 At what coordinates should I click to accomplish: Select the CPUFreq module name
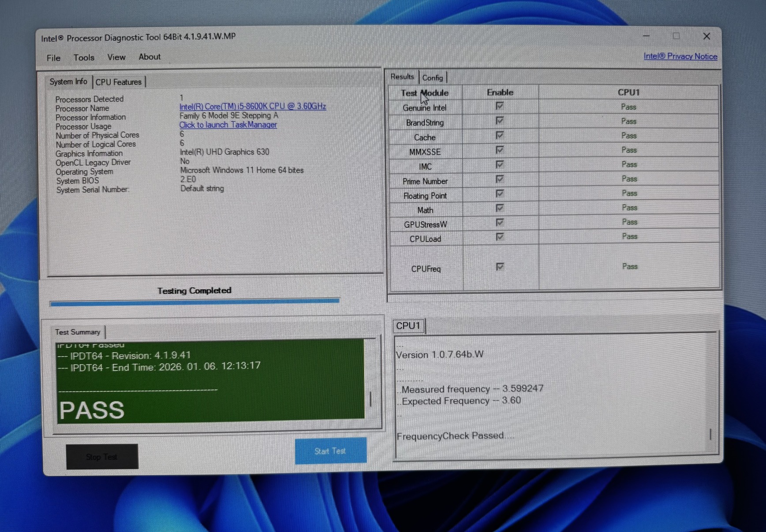point(426,269)
